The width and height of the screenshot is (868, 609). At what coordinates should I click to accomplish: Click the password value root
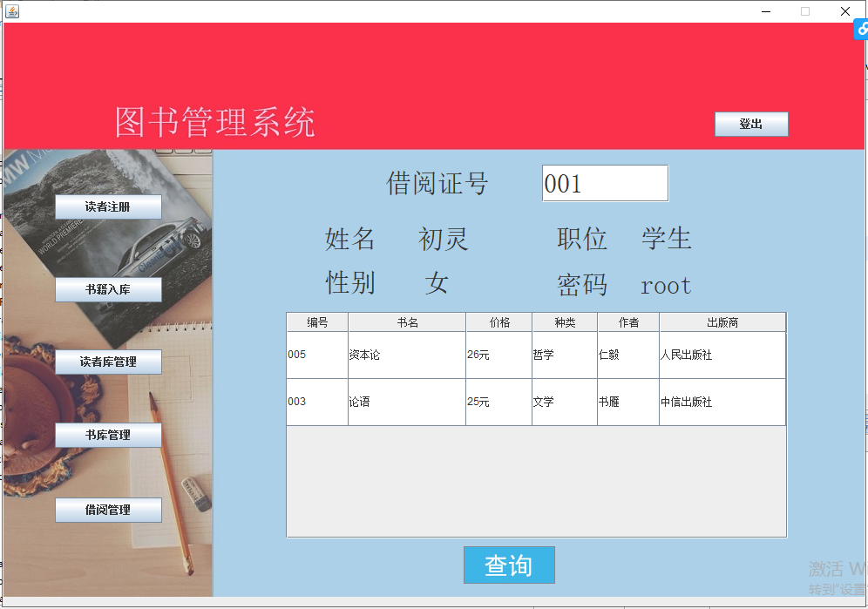point(666,287)
